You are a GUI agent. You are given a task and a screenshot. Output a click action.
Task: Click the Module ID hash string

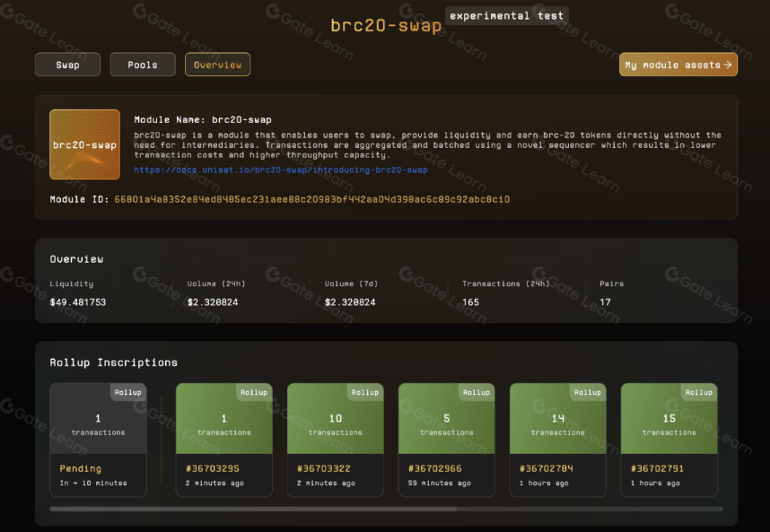tap(311, 199)
